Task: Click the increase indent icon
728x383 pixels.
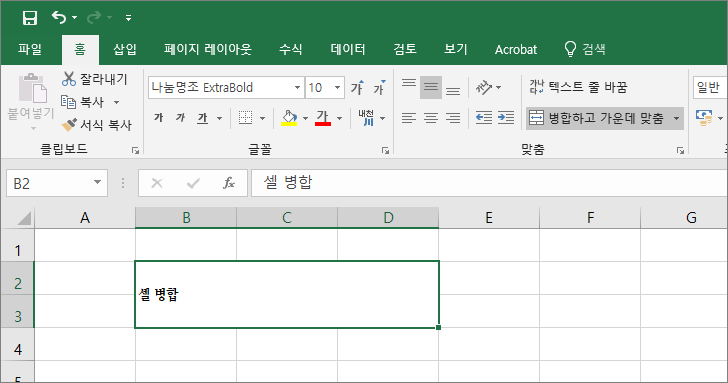Action: (506, 118)
